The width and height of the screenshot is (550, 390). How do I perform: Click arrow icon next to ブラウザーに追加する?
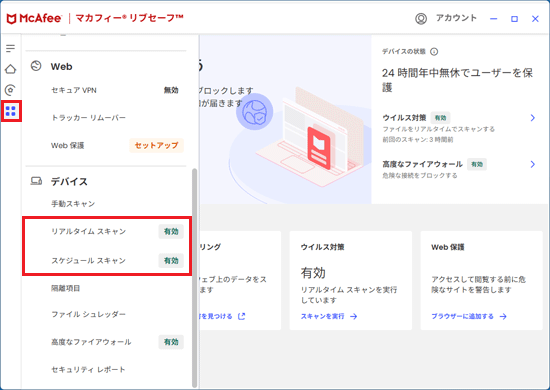[x=503, y=316]
